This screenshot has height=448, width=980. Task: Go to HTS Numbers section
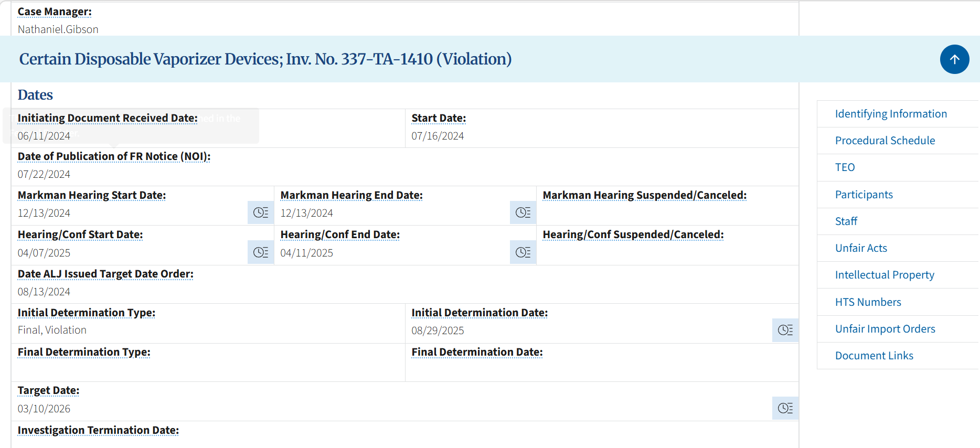coord(868,302)
